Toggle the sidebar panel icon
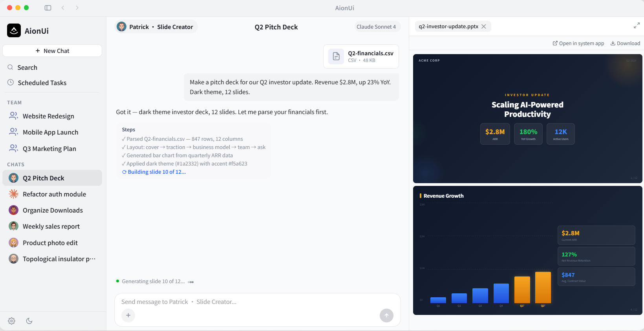This screenshot has width=644, height=331. point(48,8)
